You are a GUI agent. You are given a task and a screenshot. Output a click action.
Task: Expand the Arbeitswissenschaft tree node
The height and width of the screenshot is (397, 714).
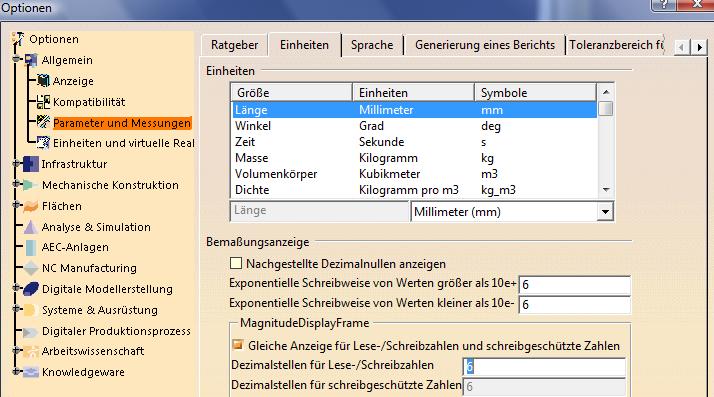[x=16, y=350]
